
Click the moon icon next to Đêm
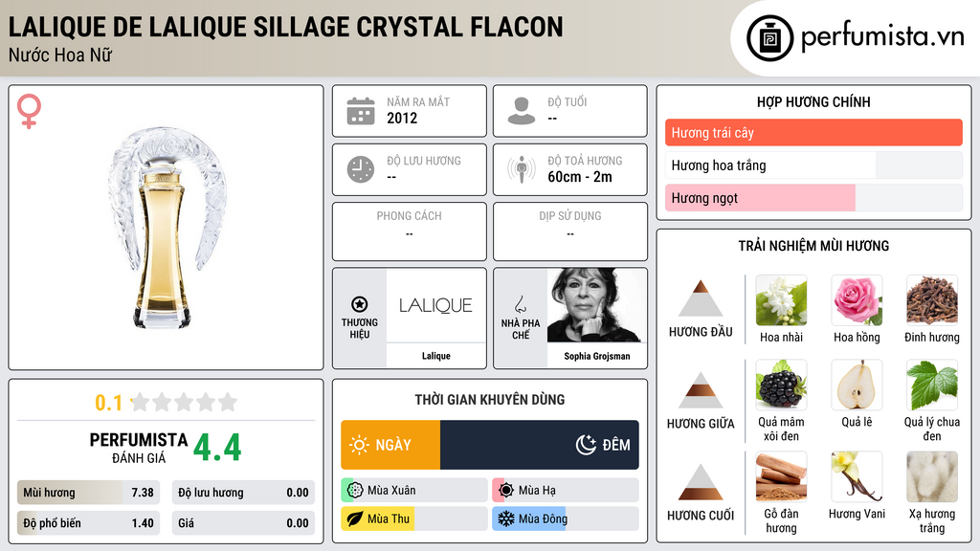586,445
